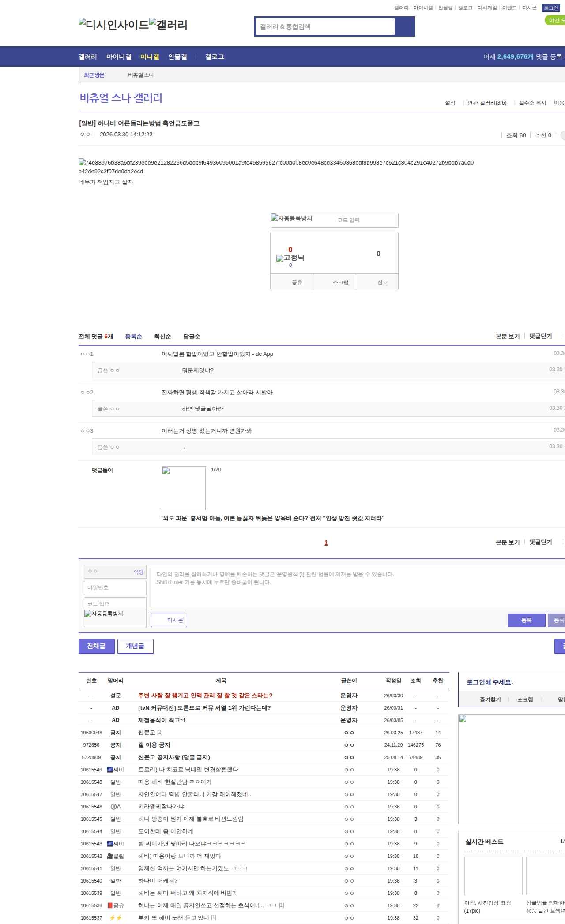The height and width of the screenshot is (924, 565).
Task: Click the 비밀번호 password field
Action: pyautogui.click(x=115, y=587)
